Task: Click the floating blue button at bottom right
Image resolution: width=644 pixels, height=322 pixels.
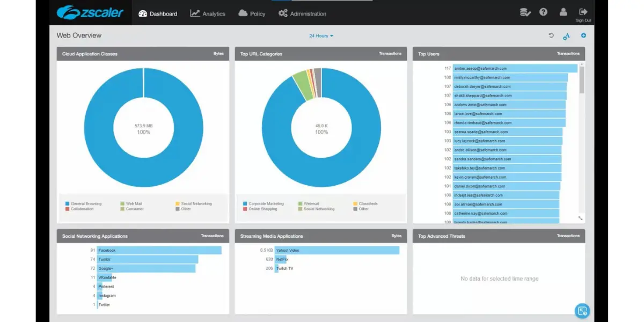Action: pyautogui.click(x=582, y=311)
